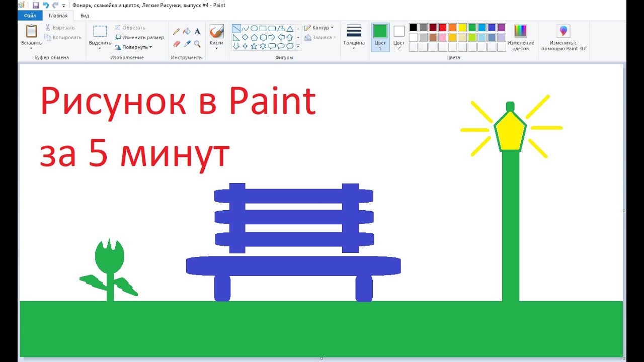Pick the dark red color swatch
644x362 pixels.
coord(433,28)
